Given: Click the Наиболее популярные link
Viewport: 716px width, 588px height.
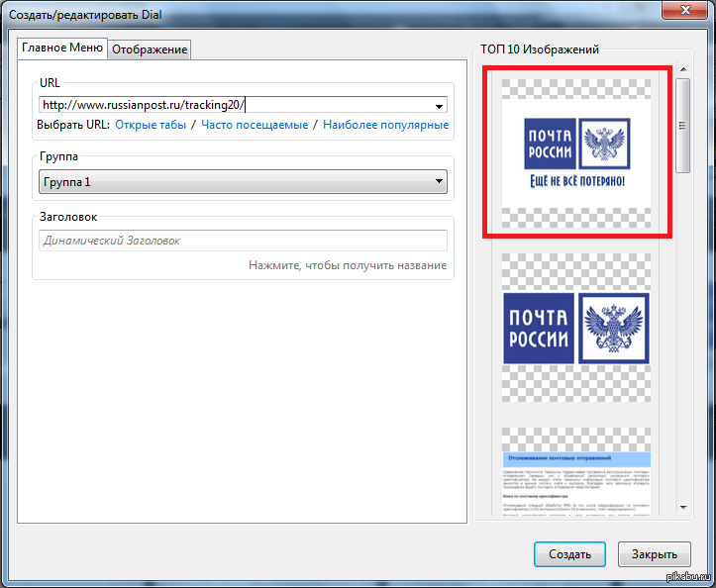Looking at the screenshot, I should (385, 125).
